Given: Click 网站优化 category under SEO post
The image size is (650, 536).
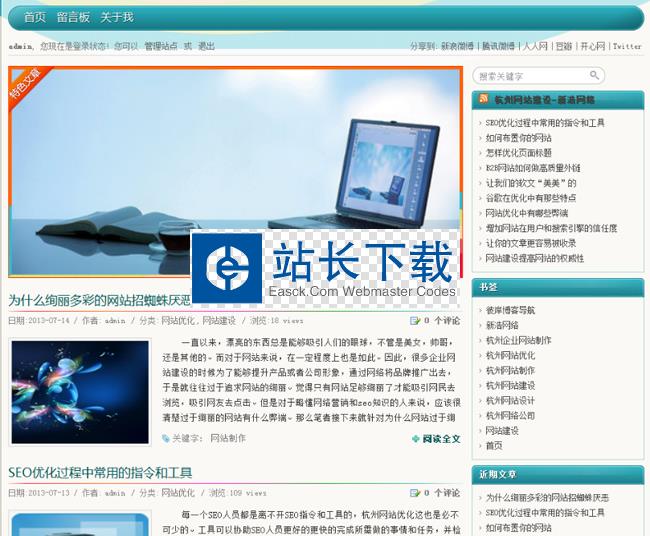Looking at the screenshot, I should (177, 493).
